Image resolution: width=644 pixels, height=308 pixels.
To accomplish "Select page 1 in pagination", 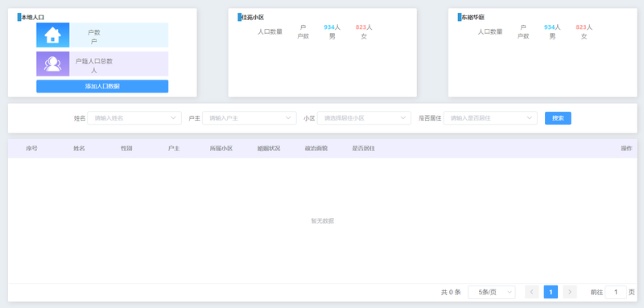I will pyautogui.click(x=551, y=292).
